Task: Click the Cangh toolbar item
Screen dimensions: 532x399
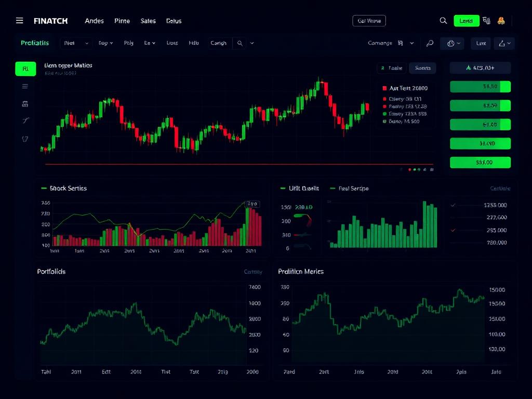Action: 218,43
